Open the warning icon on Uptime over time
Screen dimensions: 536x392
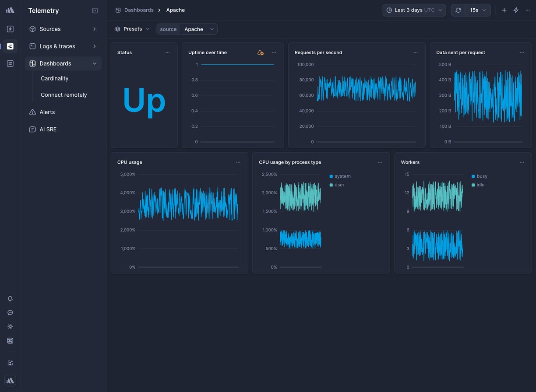(x=260, y=52)
